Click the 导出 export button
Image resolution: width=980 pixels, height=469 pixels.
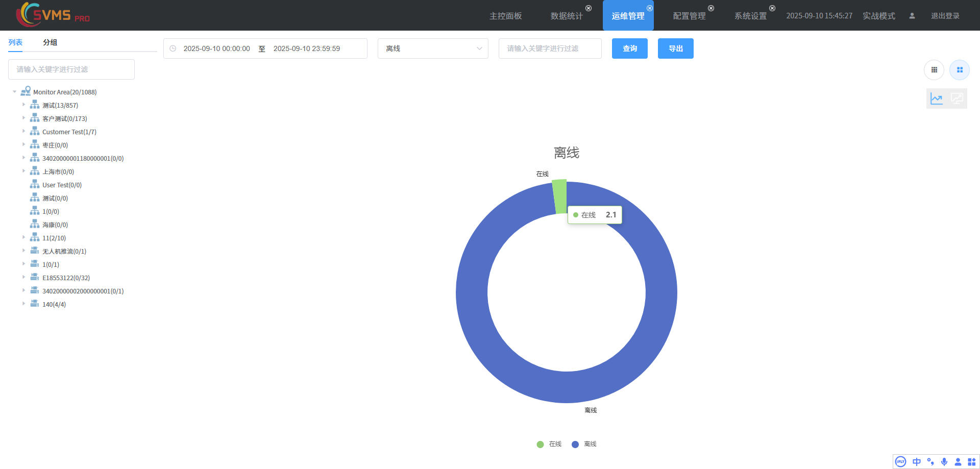point(675,48)
